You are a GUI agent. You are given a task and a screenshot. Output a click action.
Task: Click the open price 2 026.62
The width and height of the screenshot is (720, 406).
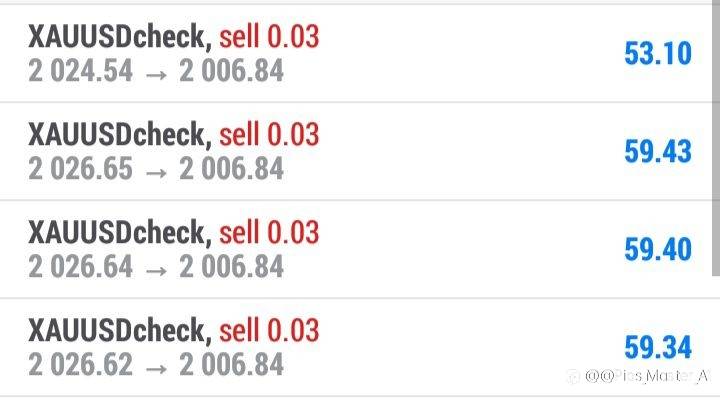80,364
